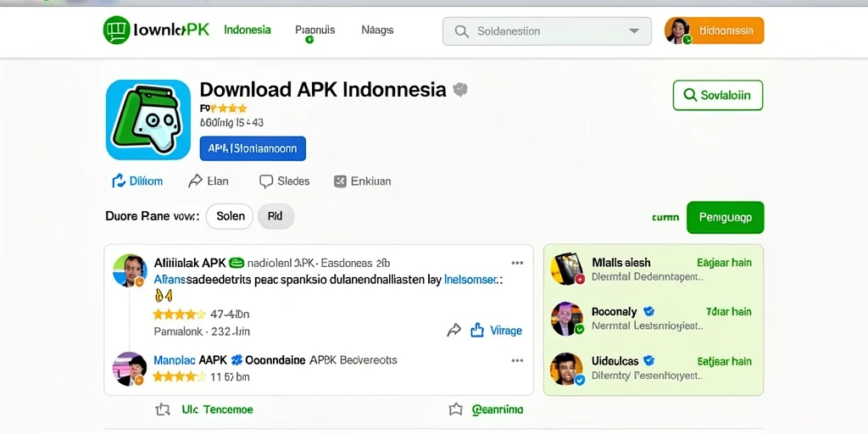The width and height of the screenshot is (868, 434).
Task: Share the first review with arrow icon
Action: [x=454, y=331]
